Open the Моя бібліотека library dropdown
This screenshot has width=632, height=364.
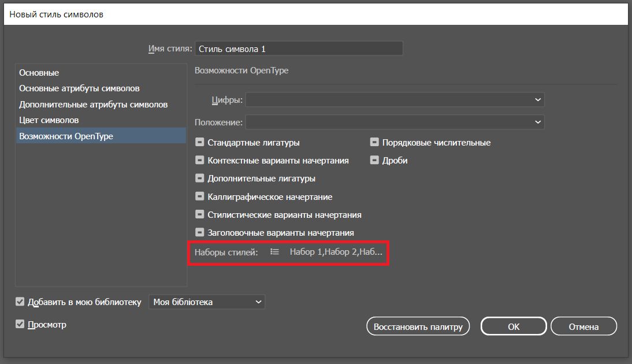(207, 302)
